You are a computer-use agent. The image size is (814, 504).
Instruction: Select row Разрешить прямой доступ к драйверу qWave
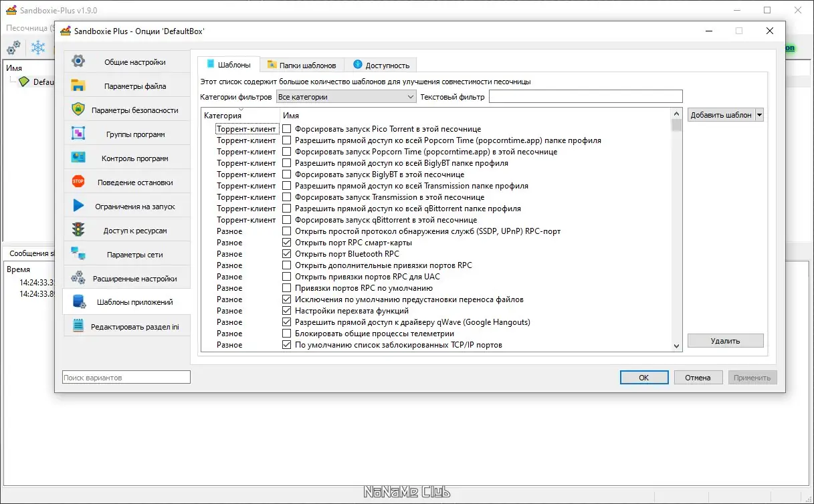coord(436,322)
